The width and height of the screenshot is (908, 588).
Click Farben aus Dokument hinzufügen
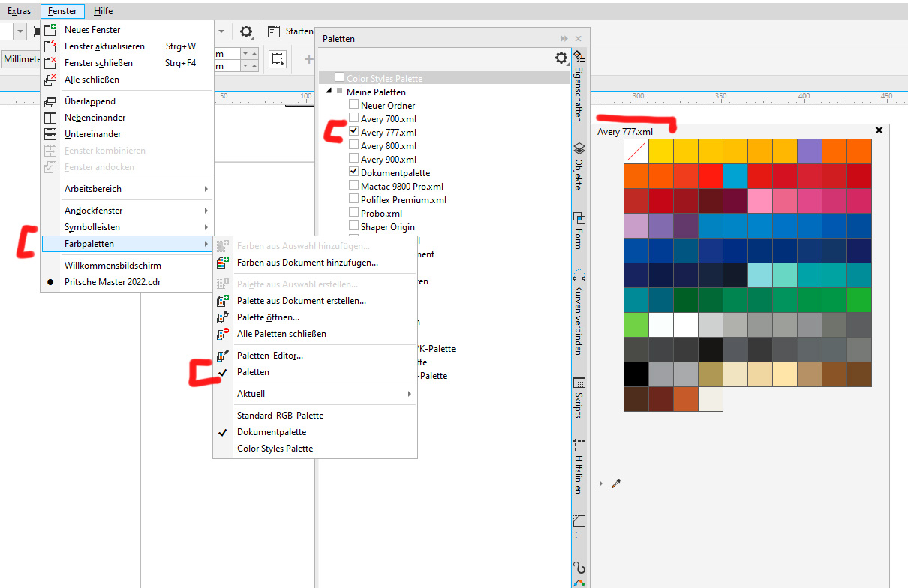point(307,262)
